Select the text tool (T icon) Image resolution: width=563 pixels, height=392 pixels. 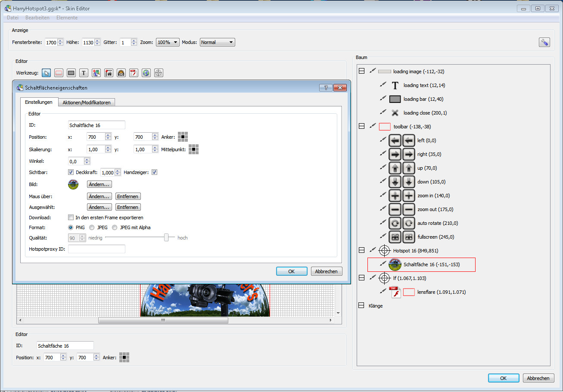84,73
